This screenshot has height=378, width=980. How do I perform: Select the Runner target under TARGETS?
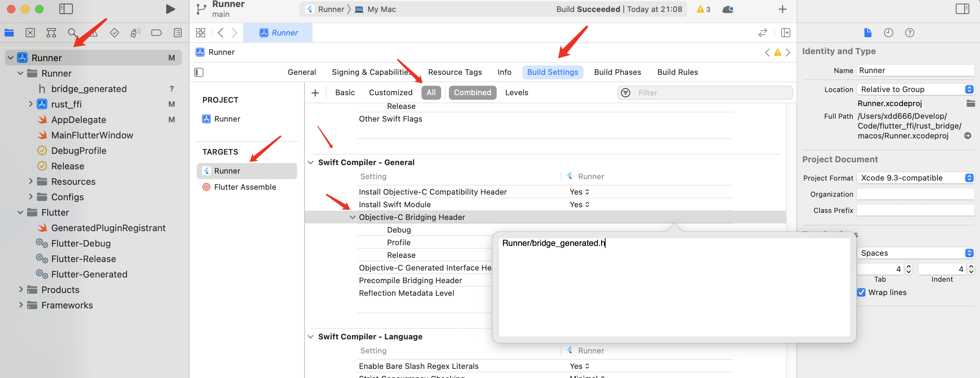coord(247,171)
